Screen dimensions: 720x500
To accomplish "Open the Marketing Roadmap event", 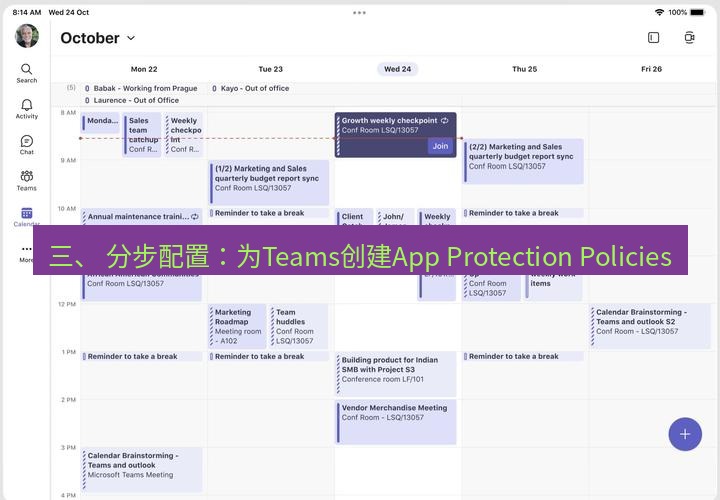I will [237, 326].
